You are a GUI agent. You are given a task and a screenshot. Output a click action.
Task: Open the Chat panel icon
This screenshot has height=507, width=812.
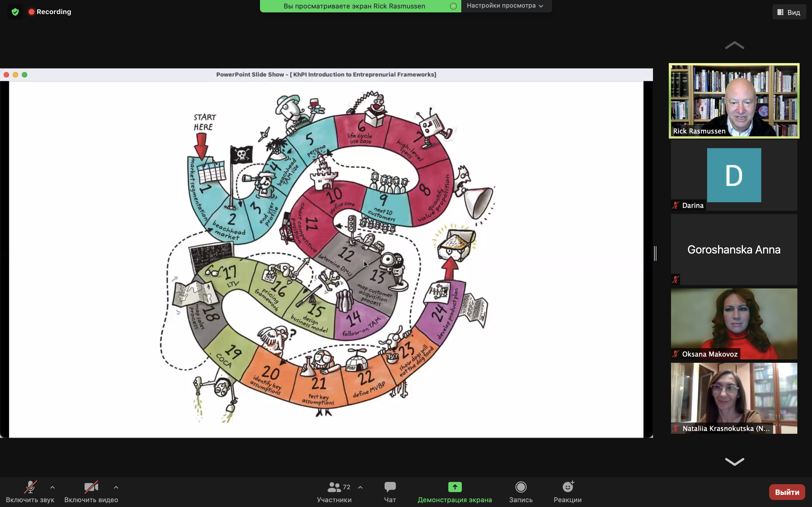tap(390, 487)
